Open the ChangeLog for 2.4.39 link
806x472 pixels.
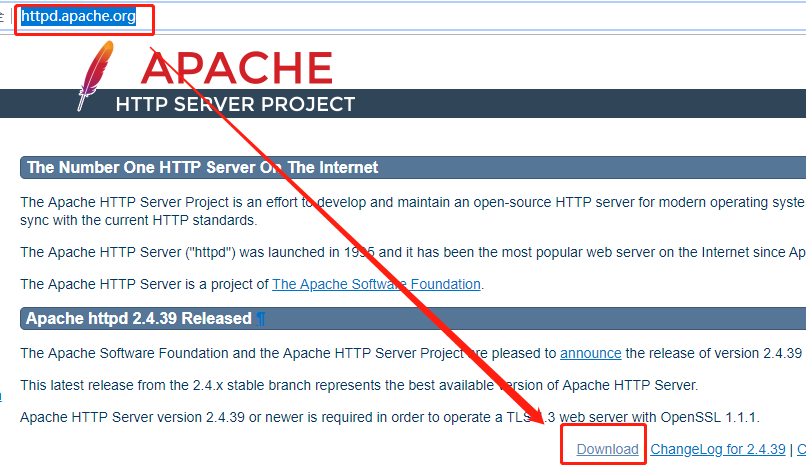(x=718, y=449)
